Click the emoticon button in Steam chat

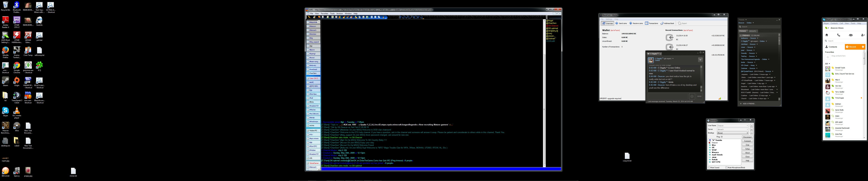pos(692,96)
